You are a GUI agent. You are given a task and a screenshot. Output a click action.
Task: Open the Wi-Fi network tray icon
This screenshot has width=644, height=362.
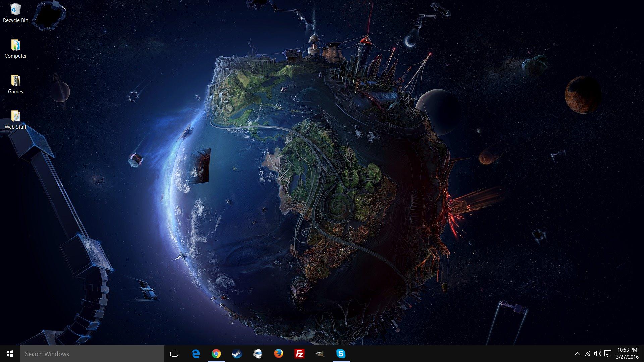tap(588, 354)
